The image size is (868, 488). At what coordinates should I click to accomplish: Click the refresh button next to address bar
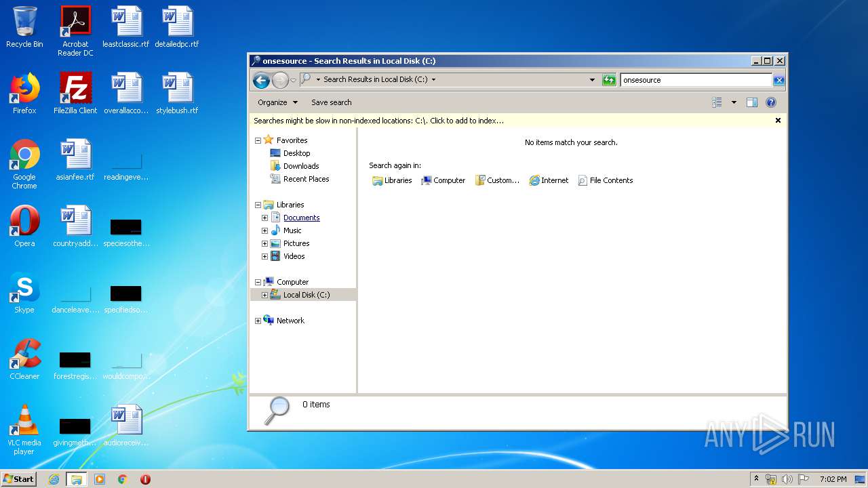coord(608,80)
